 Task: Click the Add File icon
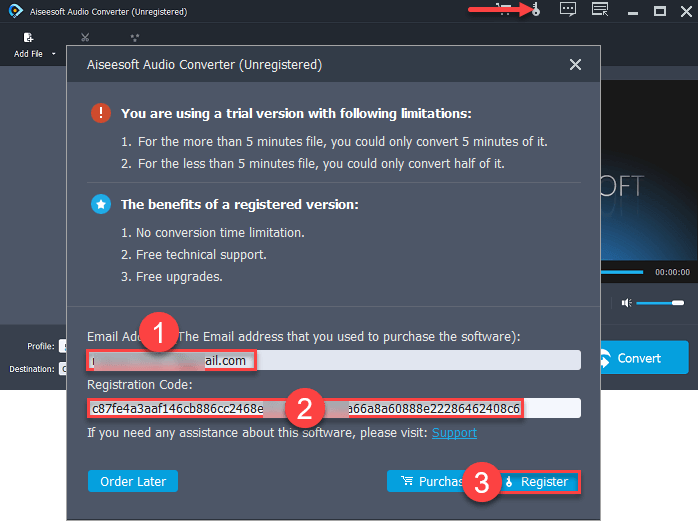pos(28,38)
